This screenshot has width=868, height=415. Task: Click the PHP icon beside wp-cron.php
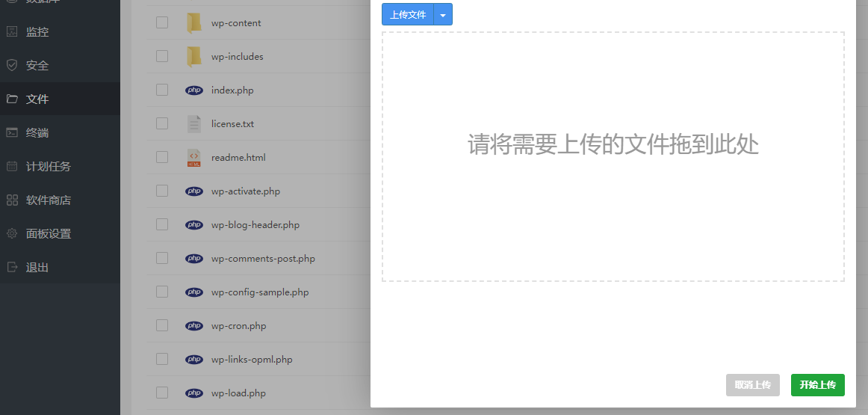click(194, 326)
